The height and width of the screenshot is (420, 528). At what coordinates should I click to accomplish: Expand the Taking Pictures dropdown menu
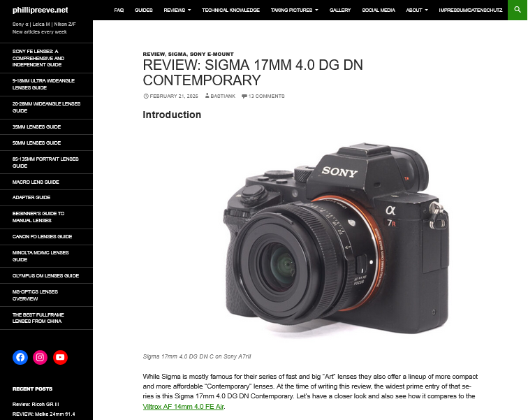294,10
